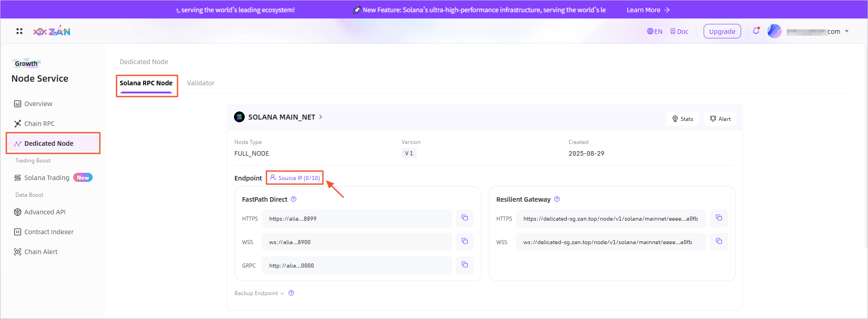
Task: Open node Alert settings
Action: coord(720,119)
